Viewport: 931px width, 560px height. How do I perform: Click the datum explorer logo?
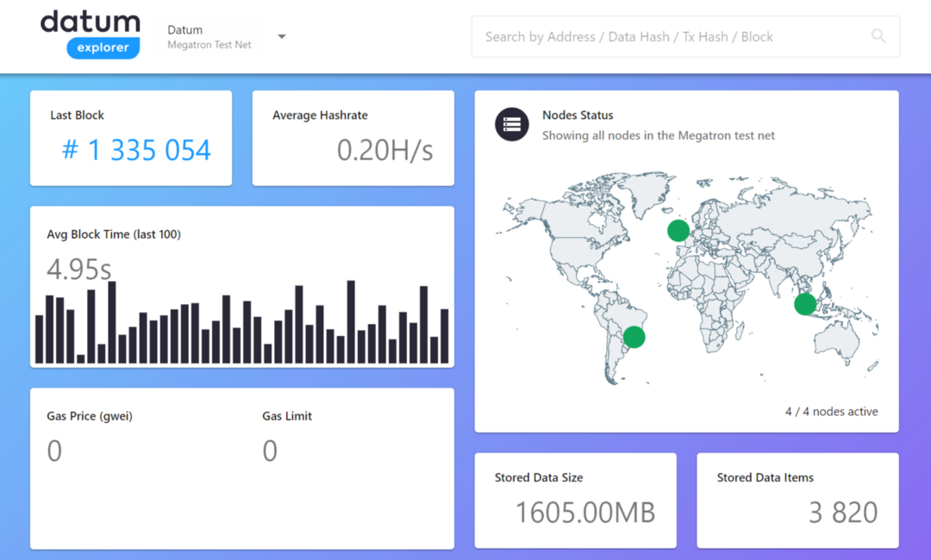[91, 34]
